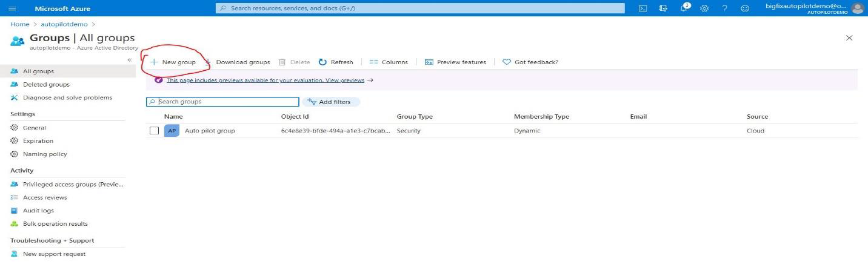Open the notifications bell
The height and width of the screenshot is (276, 868).
point(685,8)
